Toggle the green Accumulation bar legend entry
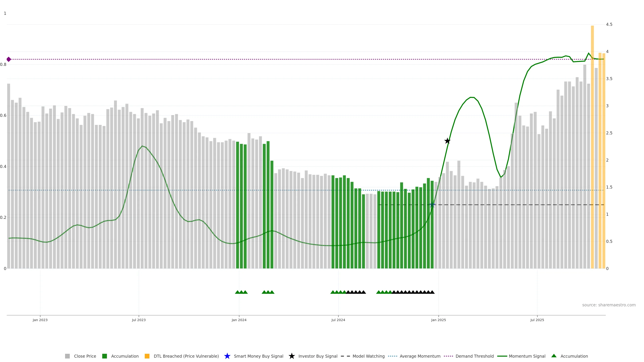Viewport: 644px width, 362px height. click(x=104, y=356)
